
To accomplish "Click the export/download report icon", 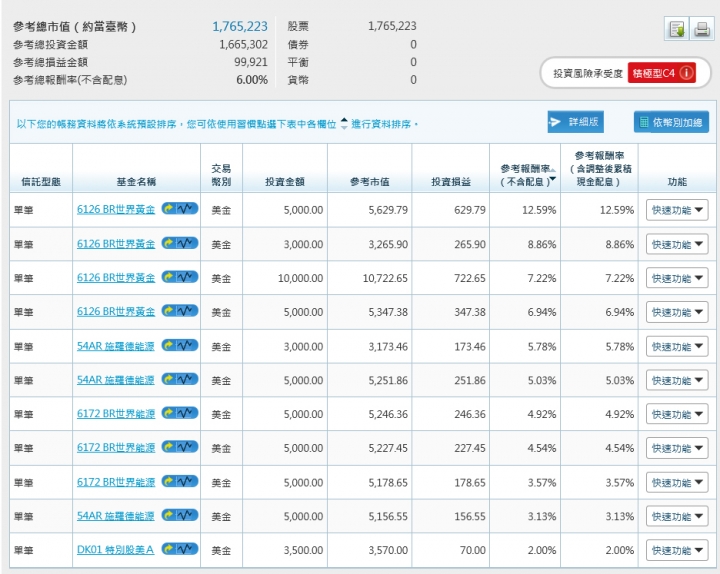I will pyautogui.click(x=677, y=29).
